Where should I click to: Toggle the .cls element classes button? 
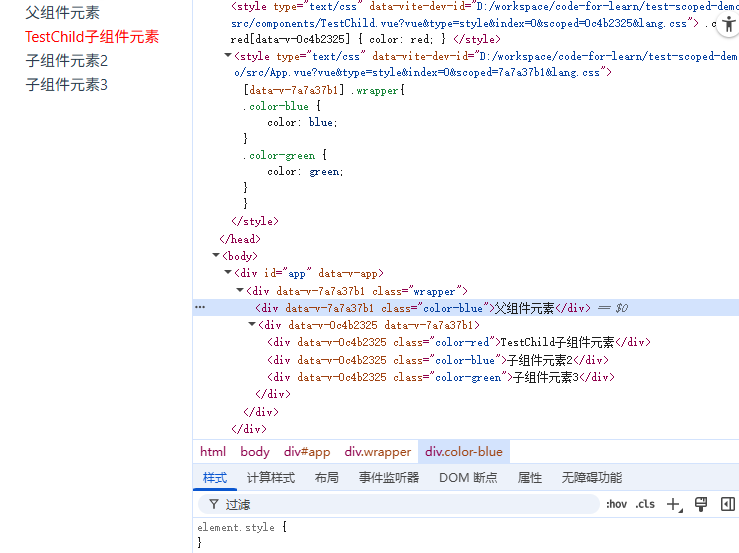(646, 504)
